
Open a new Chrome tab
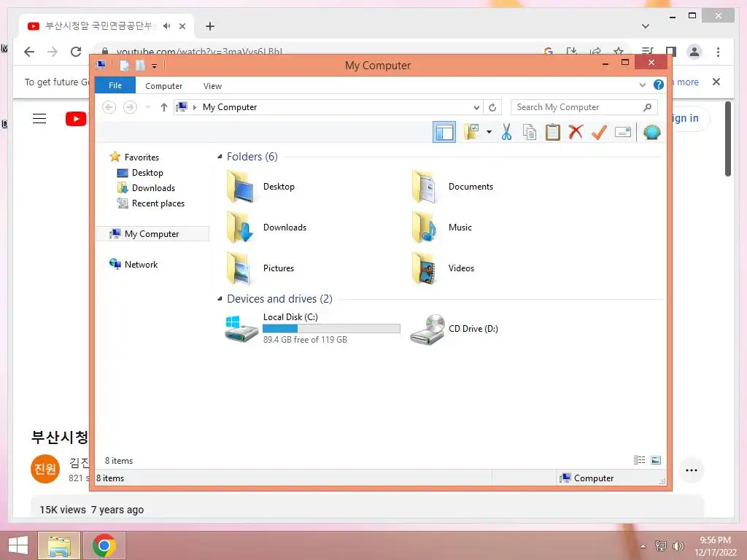tap(210, 26)
